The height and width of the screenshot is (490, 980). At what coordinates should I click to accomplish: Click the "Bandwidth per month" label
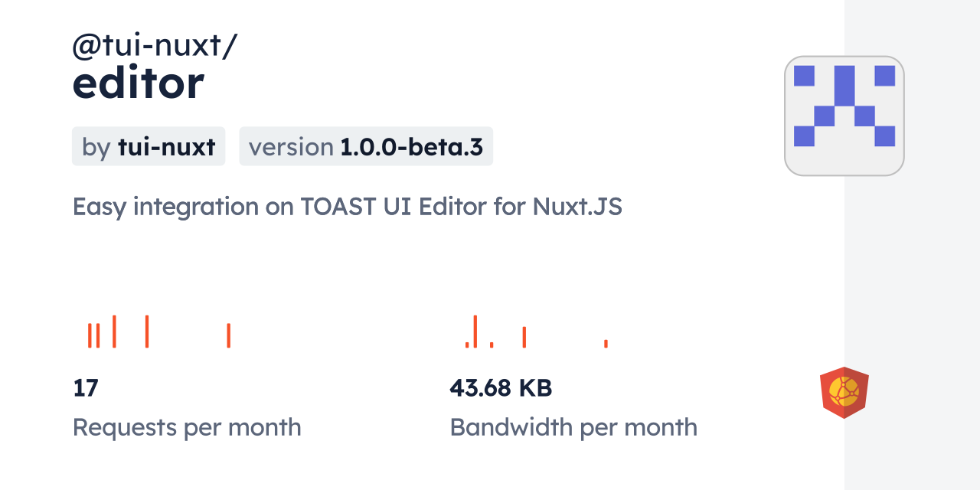[x=573, y=427]
